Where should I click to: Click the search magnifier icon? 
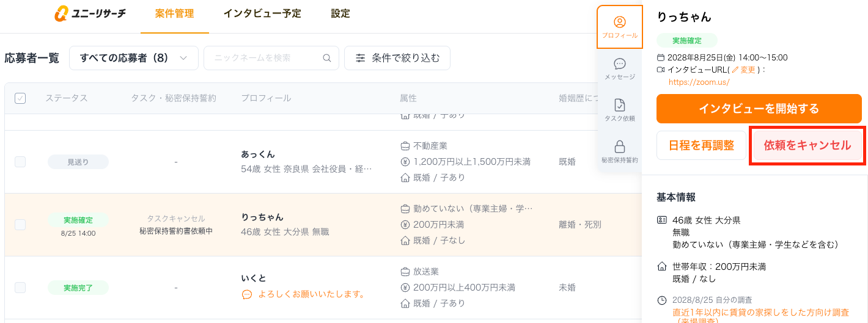[x=327, y=58]
